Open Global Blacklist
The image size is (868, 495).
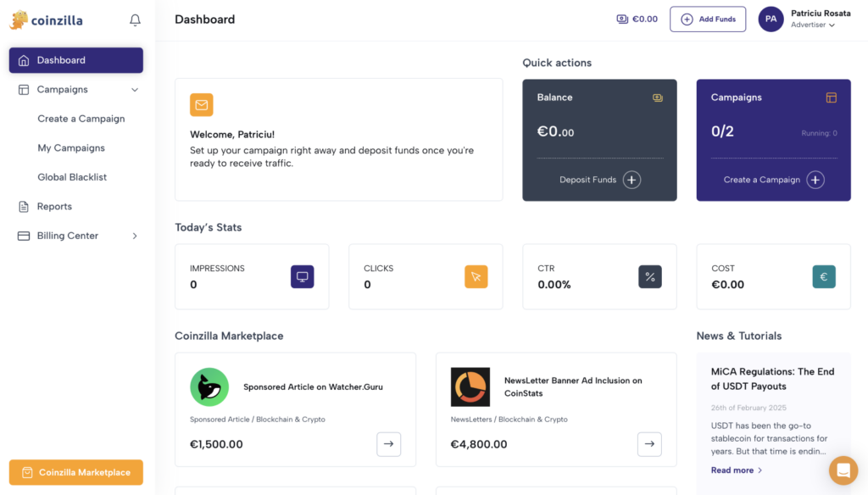coord(72,177)
